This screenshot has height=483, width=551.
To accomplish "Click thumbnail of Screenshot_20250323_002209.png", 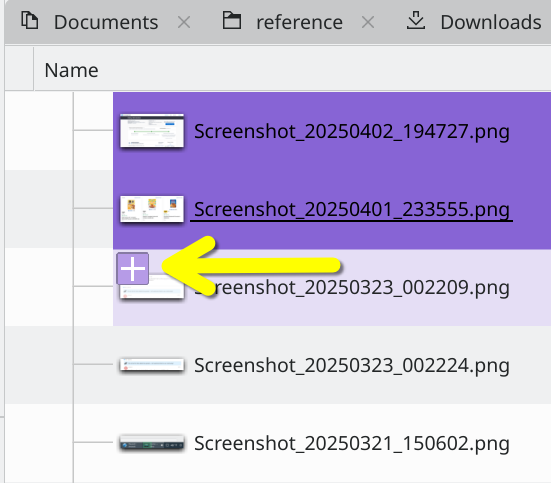I will 152,291.
